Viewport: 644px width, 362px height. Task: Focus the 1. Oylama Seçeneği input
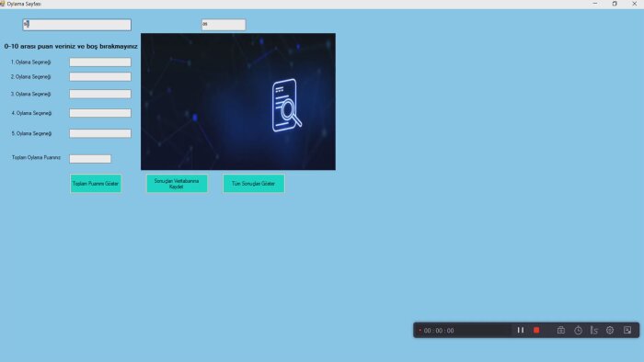(100, 62)
